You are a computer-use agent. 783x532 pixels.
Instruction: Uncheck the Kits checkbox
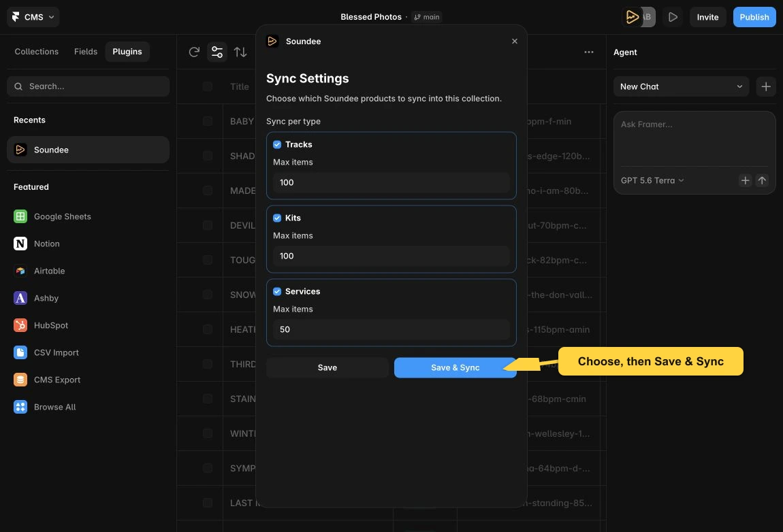[277, 218]
